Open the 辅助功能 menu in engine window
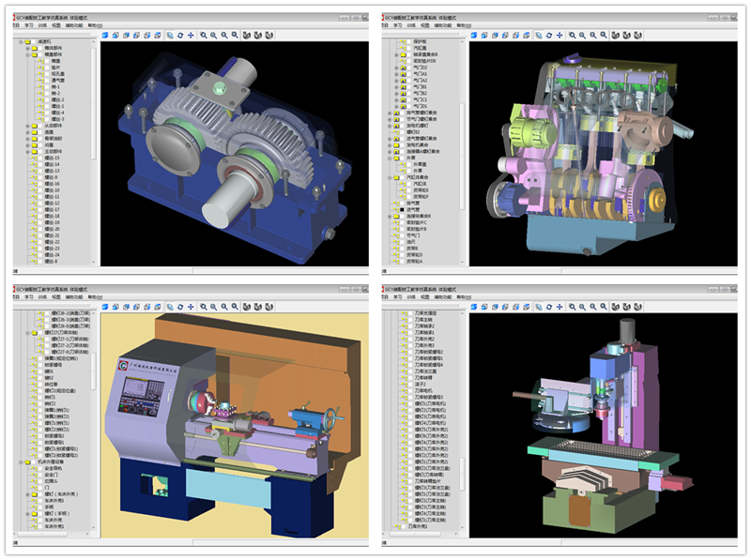 point(441,25)
